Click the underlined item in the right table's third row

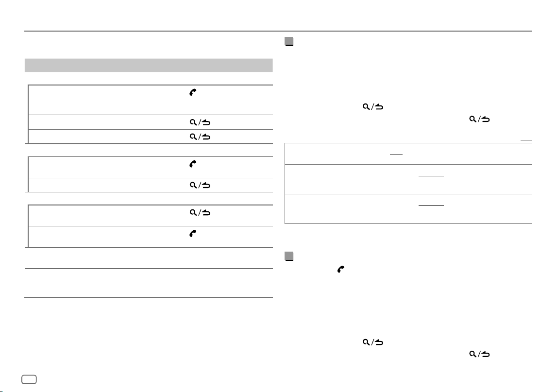(431, 205)
